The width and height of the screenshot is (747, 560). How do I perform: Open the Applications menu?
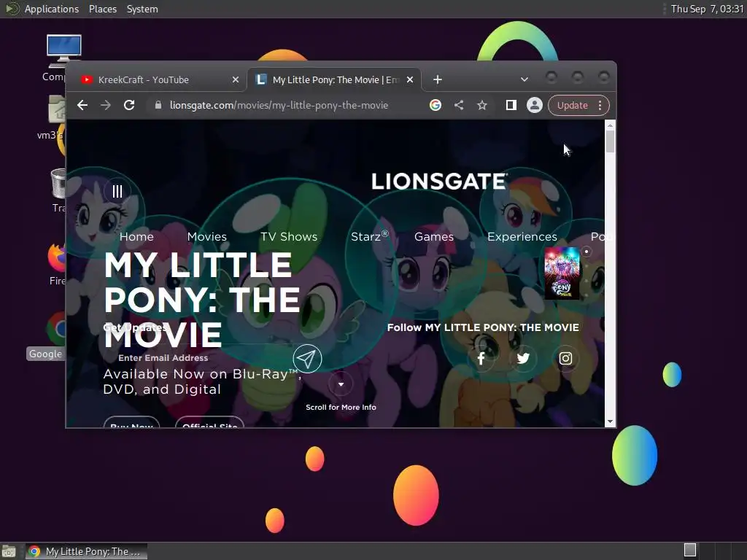52,9
